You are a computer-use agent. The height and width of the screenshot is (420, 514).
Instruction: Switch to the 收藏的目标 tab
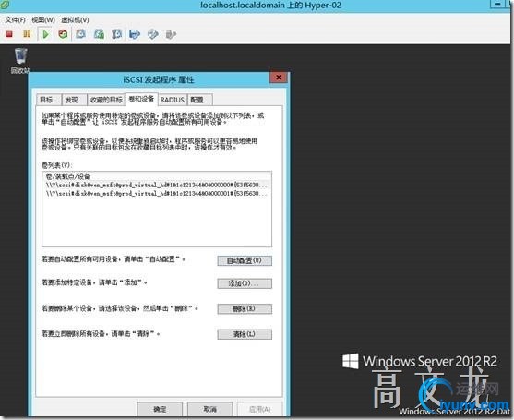coord(106,100)
